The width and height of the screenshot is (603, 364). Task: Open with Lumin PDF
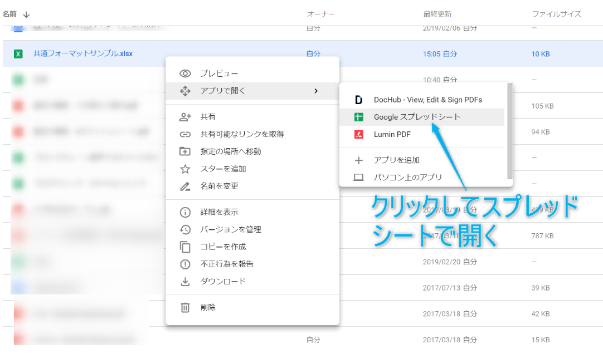pyautogui.click(x=423, y=134)
